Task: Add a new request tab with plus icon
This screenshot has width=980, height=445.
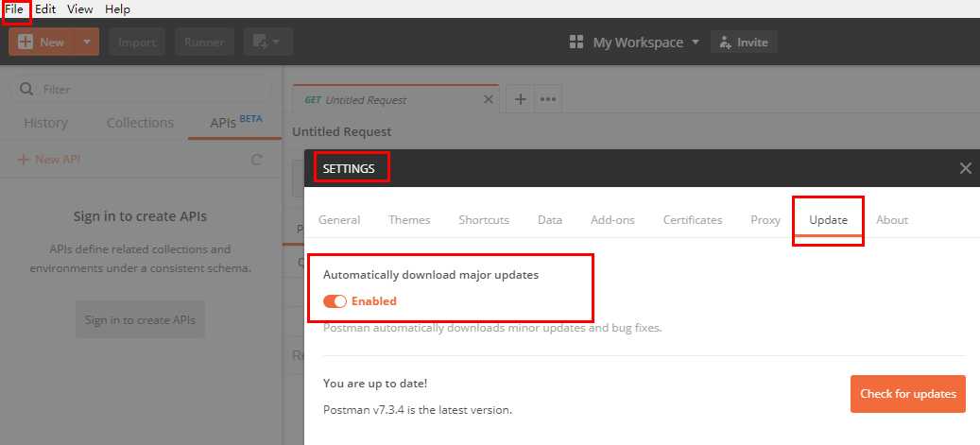Action: click(x=520, y=99)
